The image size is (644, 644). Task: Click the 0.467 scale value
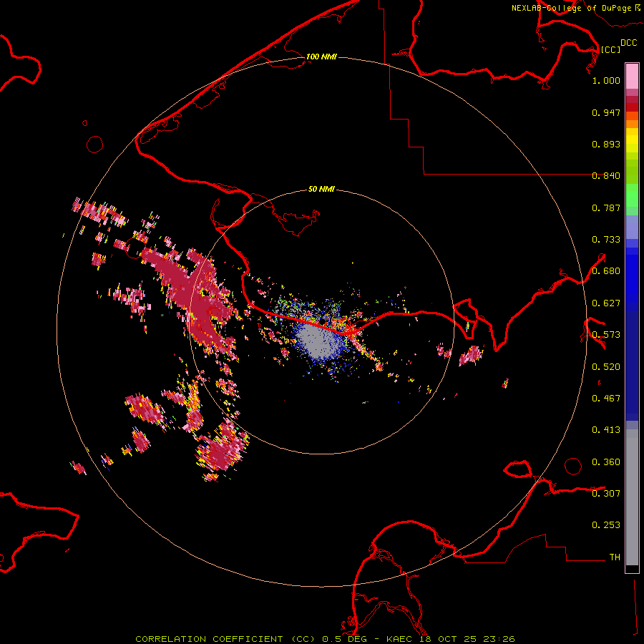[606, 399]
